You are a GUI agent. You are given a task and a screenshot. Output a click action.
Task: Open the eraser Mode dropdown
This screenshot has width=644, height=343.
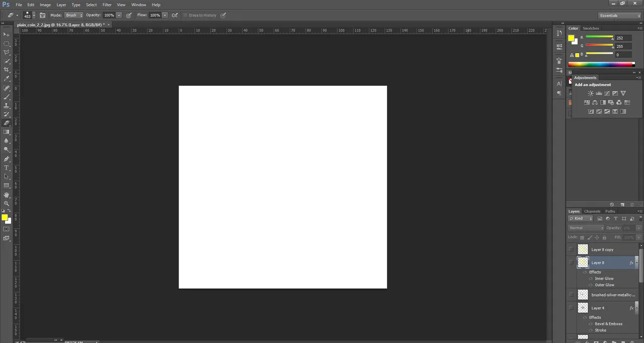[x=74, y=15]
